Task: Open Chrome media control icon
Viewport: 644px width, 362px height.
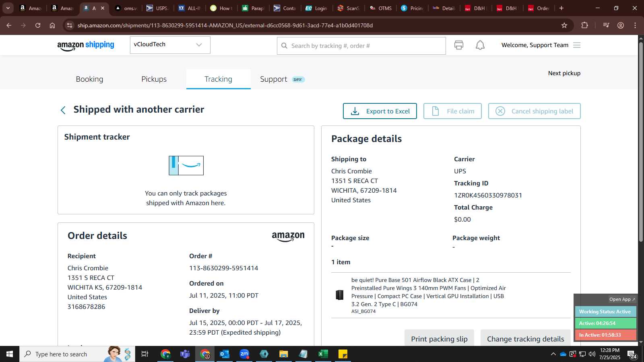Action: (606, 25)
